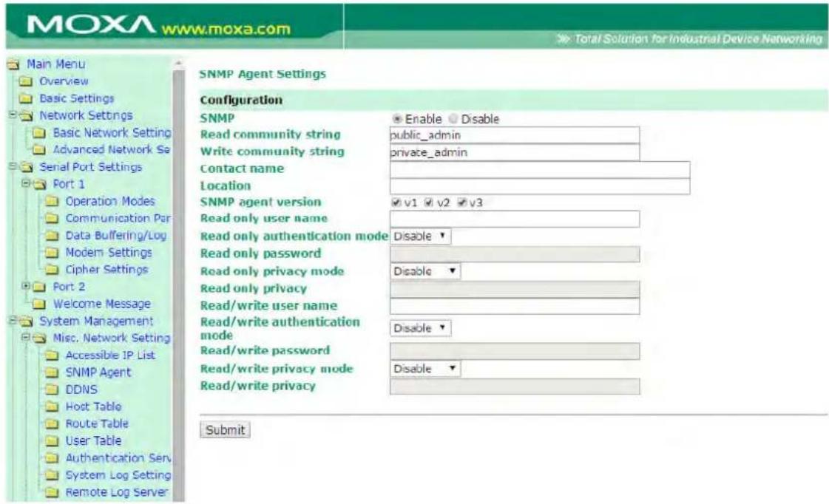Visit the www.moxa.com link
The image size is (829, 504).
pos(226,29)
